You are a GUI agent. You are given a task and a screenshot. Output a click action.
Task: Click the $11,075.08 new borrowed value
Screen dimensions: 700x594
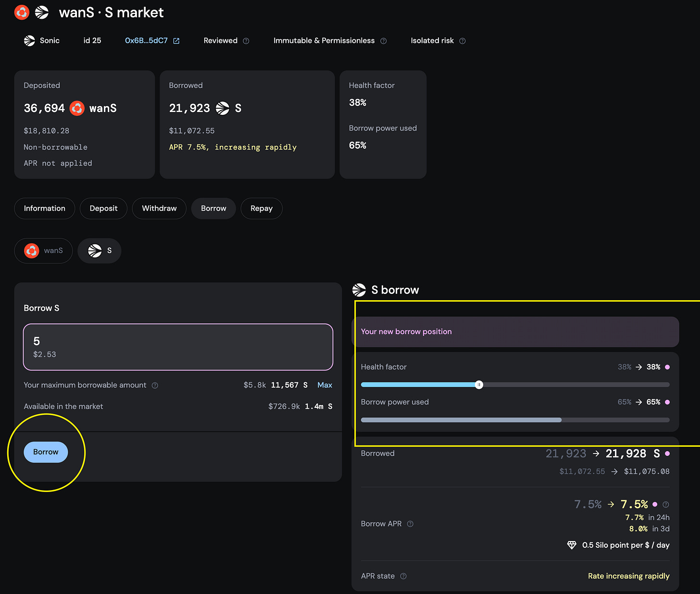tap(647, 472)
